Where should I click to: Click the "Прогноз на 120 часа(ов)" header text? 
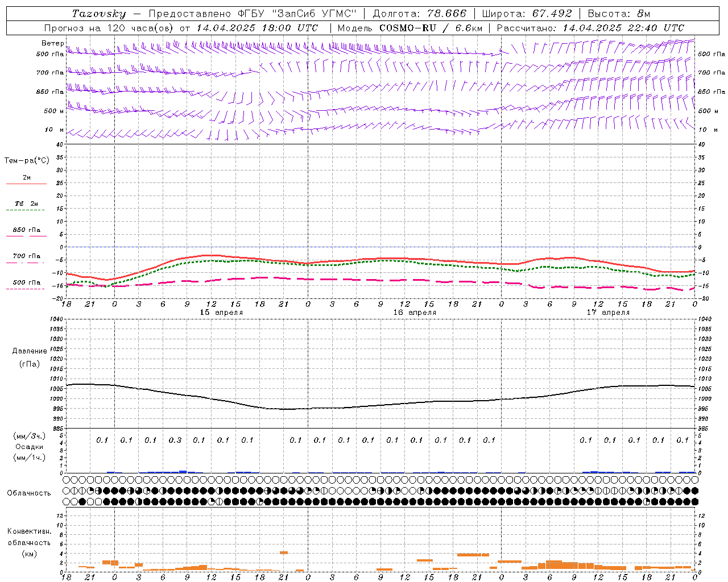click(109, 28)
